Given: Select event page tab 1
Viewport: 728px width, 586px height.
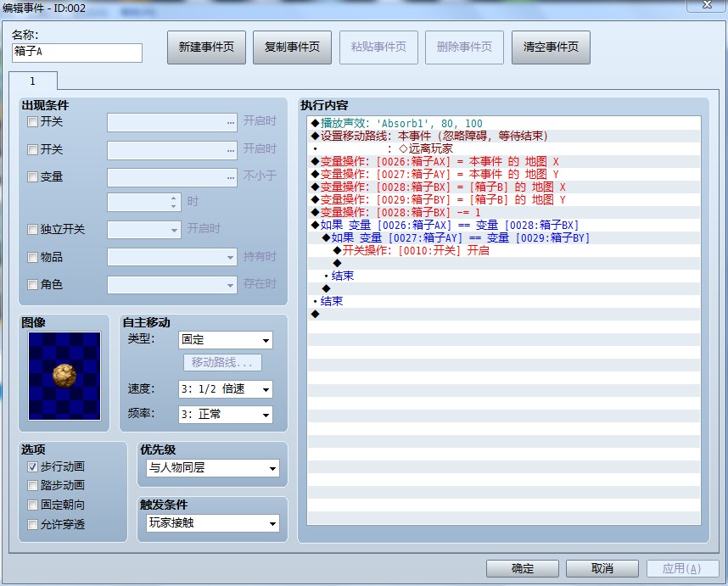Looking at the screenshot, I should [32, 81].
